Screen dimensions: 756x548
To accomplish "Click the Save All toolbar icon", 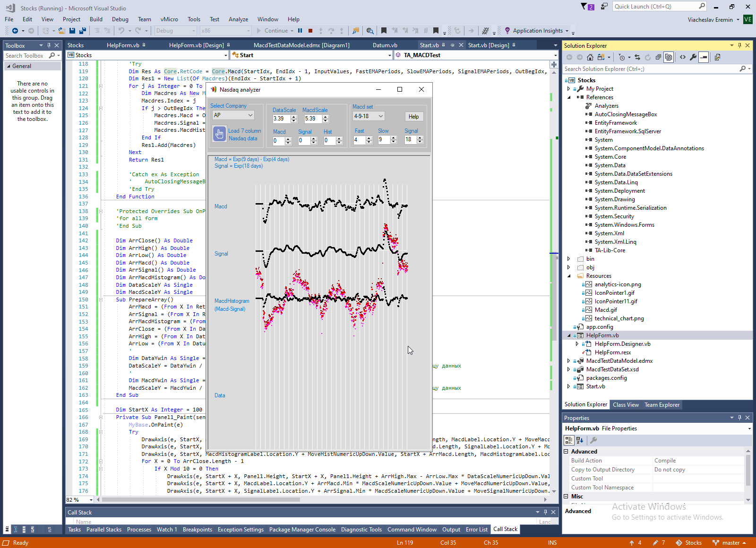I will pyautogui.click(x=82, y=31).
